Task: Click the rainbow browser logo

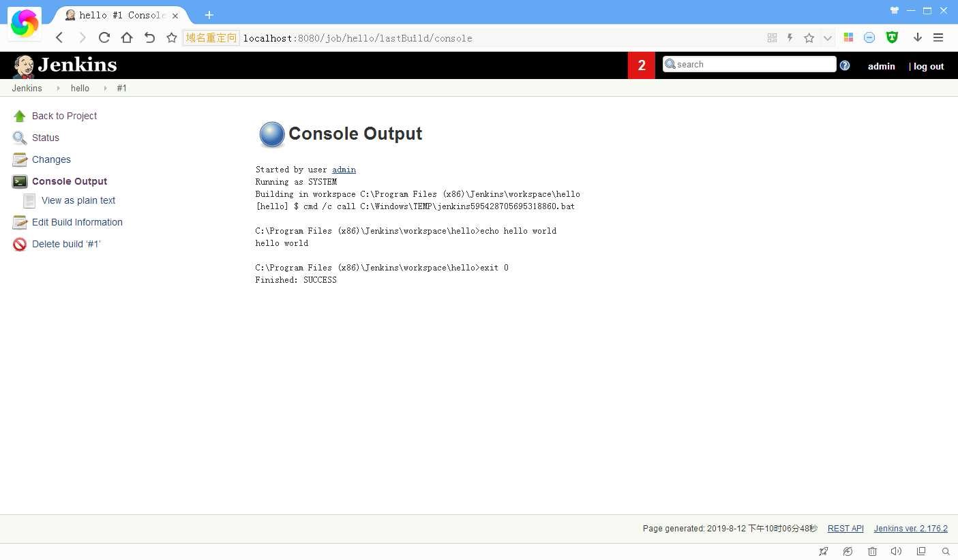Action: point(25,25)
